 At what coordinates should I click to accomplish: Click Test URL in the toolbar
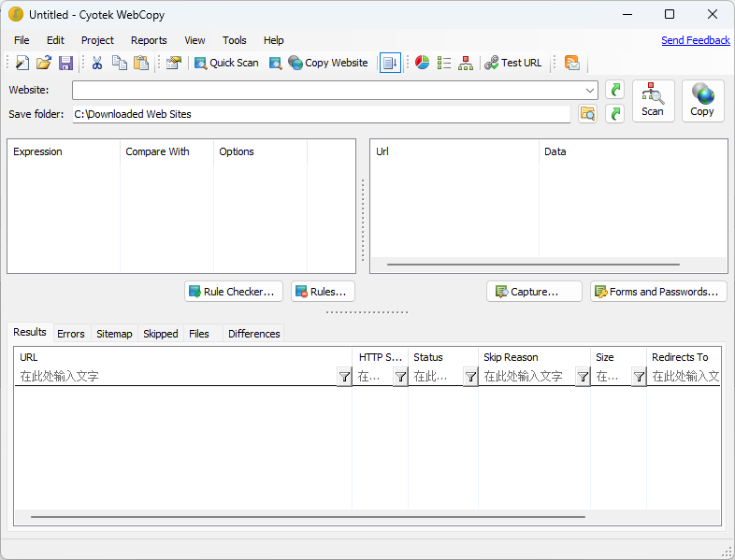(512, 63)
